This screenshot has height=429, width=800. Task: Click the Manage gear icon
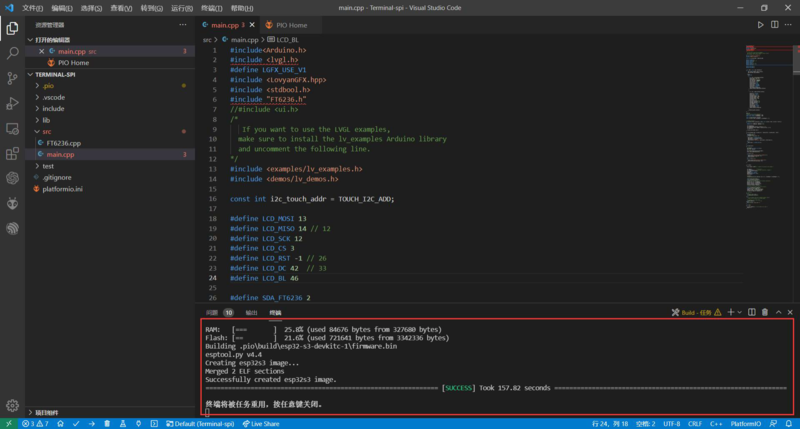12,405
